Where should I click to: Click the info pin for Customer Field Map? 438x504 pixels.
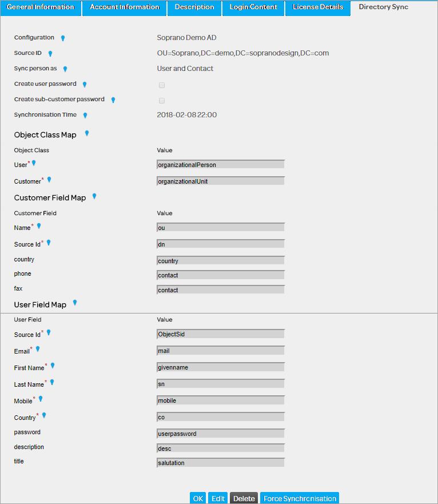94,196
